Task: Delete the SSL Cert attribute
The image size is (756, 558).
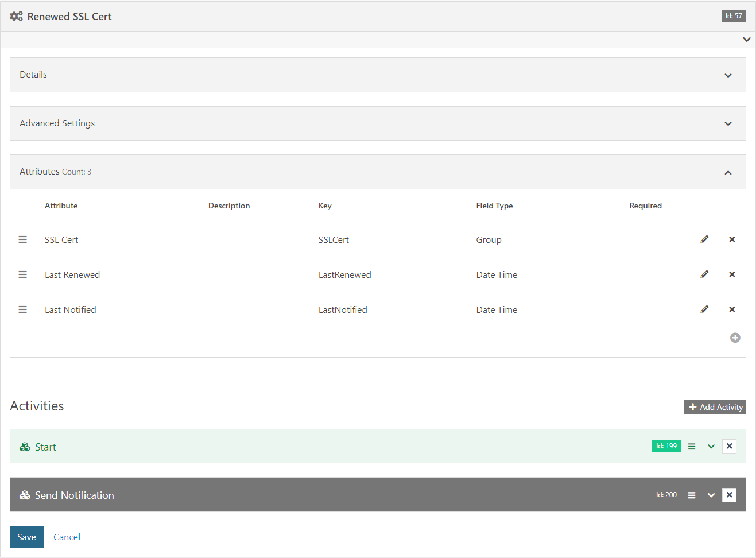Action: click(732, 239)
